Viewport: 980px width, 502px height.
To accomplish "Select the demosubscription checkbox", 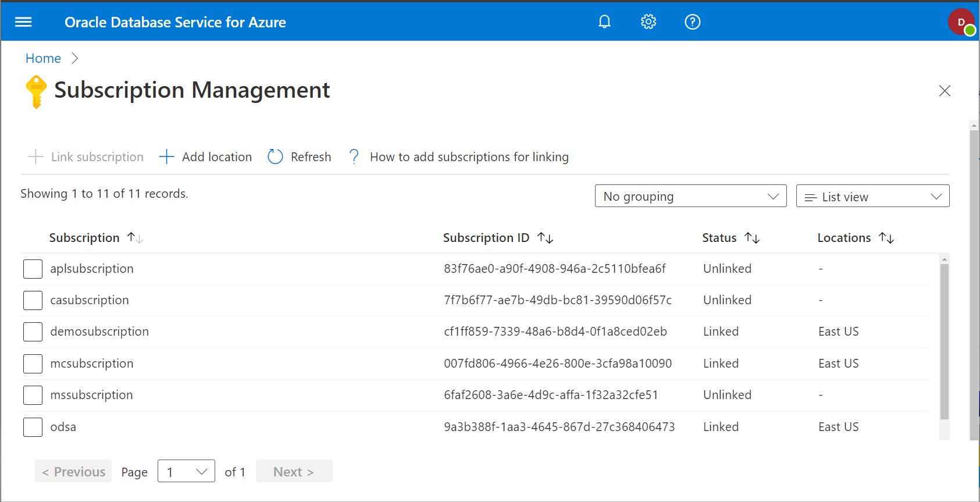I will pos(33,332).
